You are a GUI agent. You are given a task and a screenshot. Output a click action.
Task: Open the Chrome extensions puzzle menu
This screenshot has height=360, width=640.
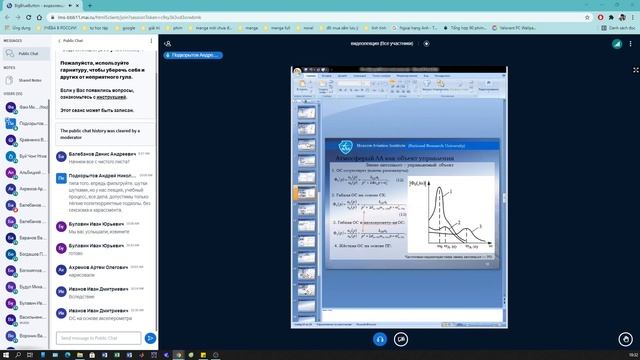611,18
